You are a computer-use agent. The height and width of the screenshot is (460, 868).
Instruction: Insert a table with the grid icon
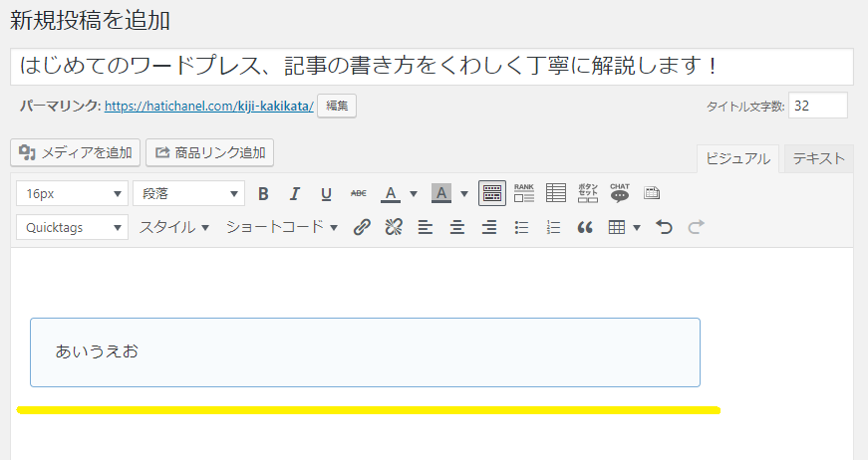click(x=617, y=227)
